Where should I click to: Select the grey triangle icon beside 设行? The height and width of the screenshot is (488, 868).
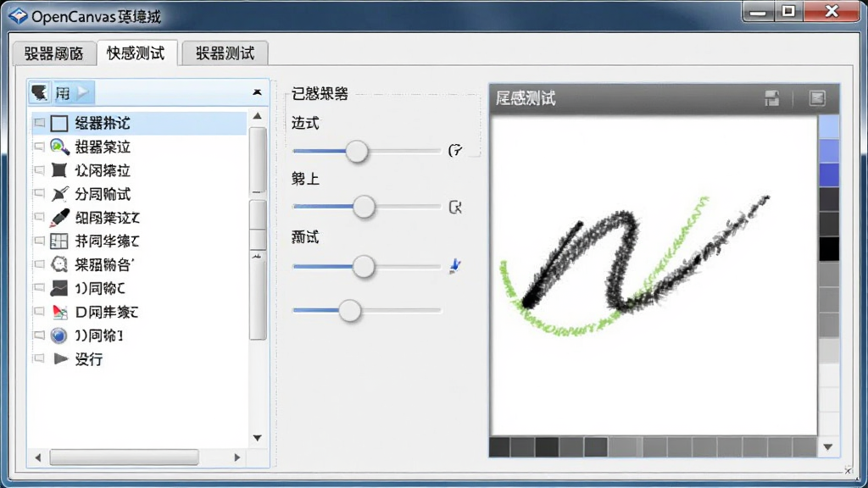(60, 358)
